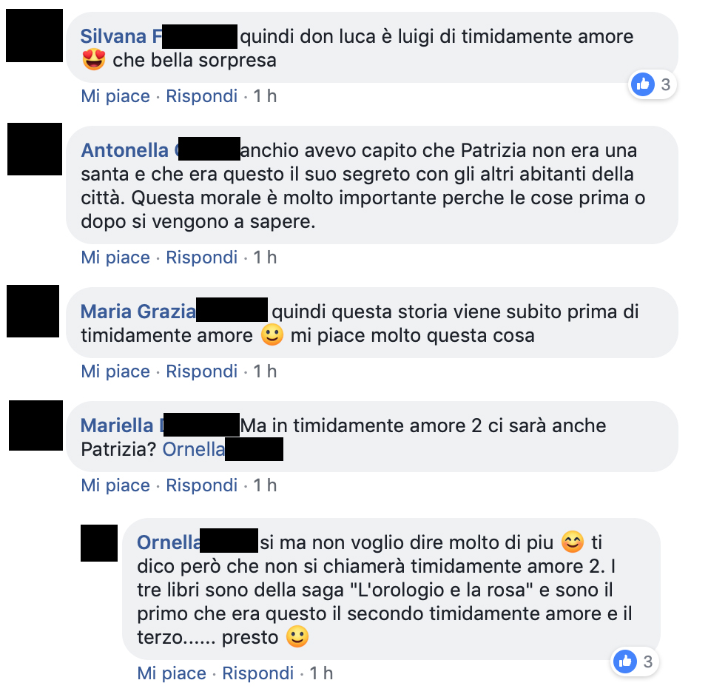728x700 pixels.
Task: Open Silvana's profile picture thumbnail
Action: pyautogui.click(x=34, y=36)
